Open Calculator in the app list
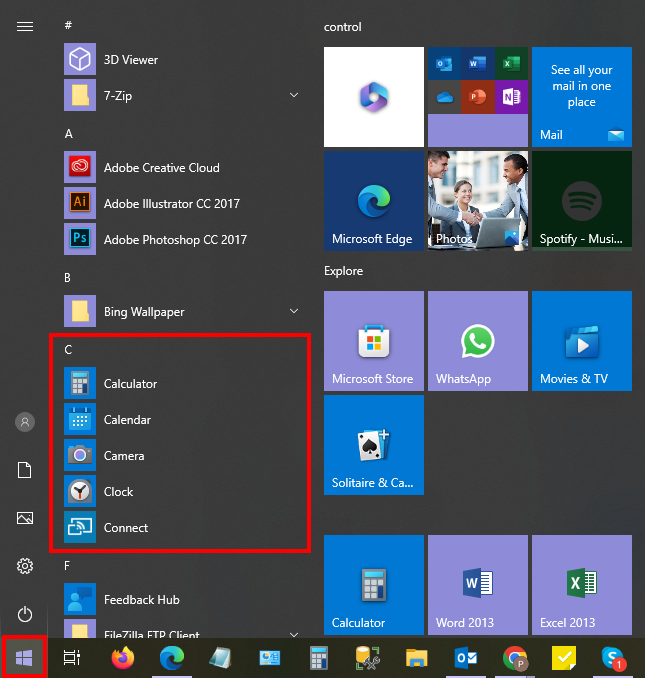 (x=181, y=383)
